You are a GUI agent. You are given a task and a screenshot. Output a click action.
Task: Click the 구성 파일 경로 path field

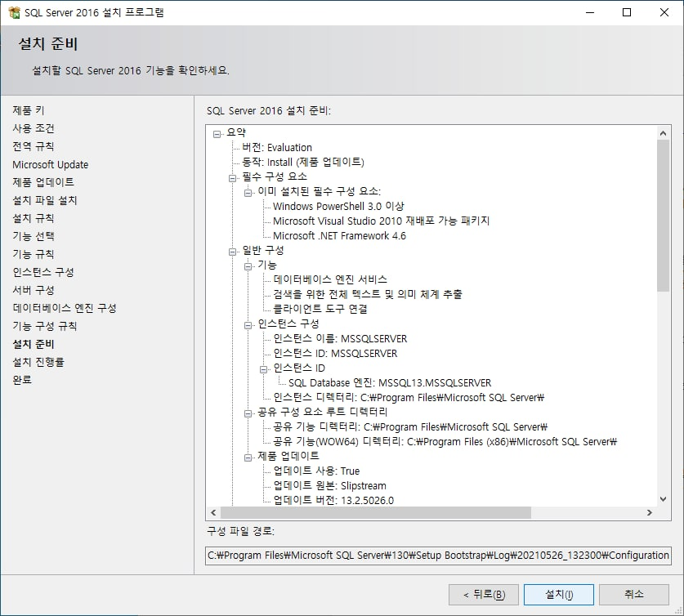[x=438, y=556]
